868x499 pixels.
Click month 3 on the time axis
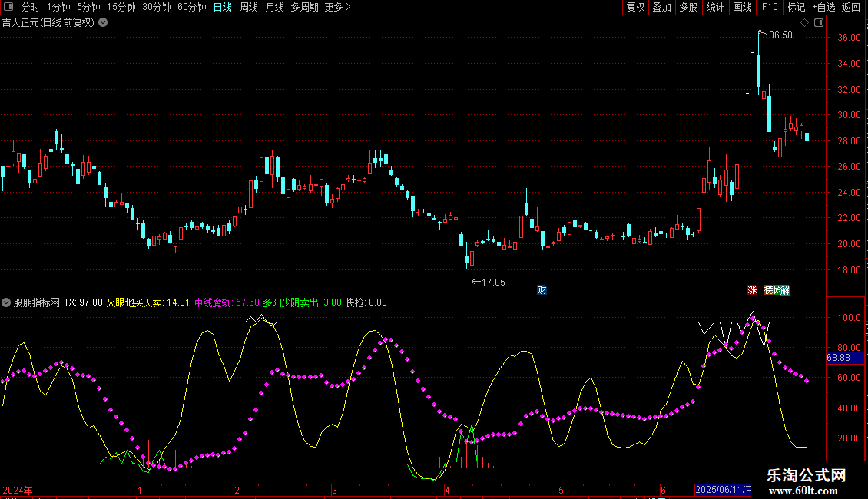[x=334, y=490]
